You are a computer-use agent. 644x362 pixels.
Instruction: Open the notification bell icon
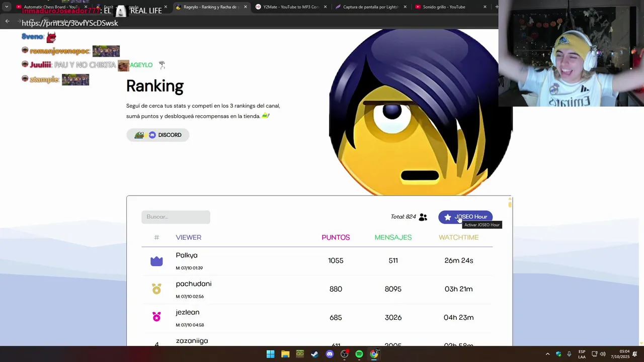[635, 354]
